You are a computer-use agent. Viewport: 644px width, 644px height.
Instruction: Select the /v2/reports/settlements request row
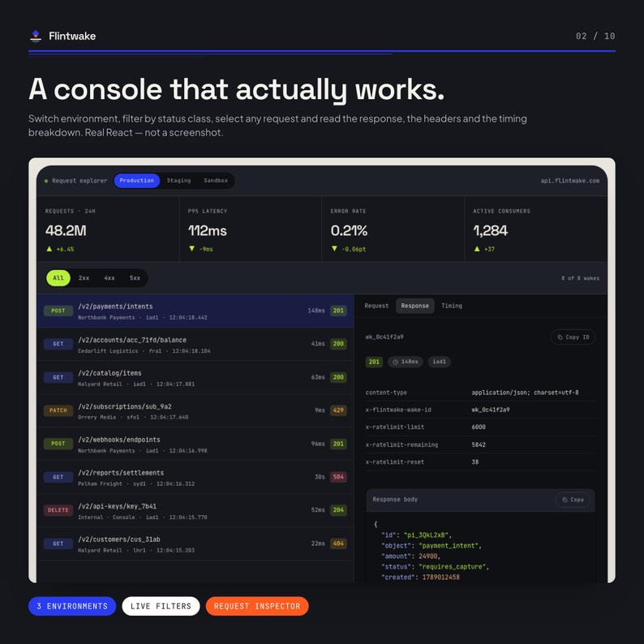tap(195, 477)
